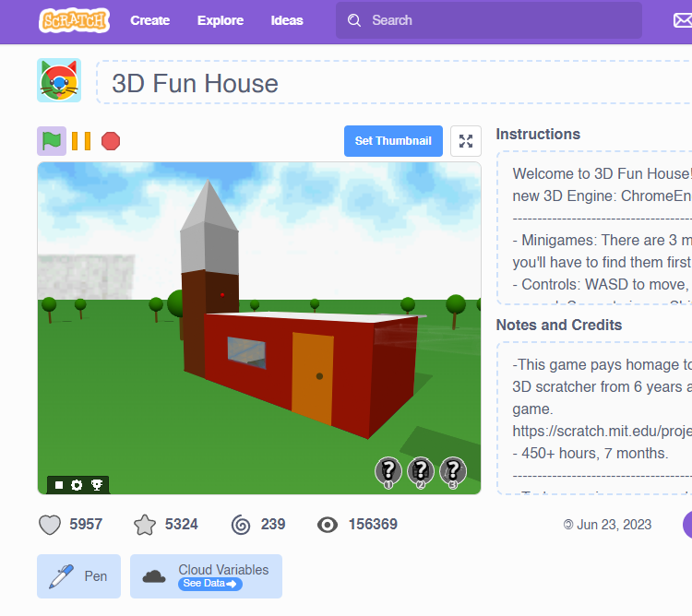This screenshot has width=692, height=616.
Task: Click the Controls: WASD to move line
Action: [x=602, y=284]
